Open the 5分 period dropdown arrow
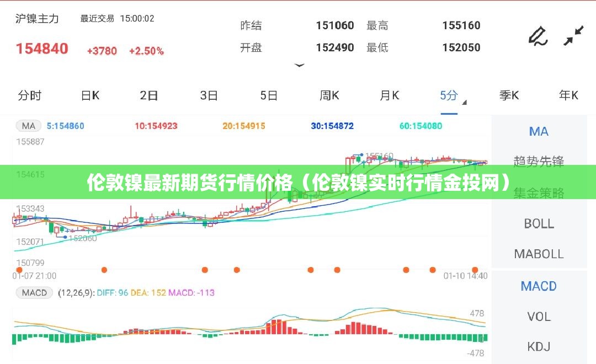 pos(464,102)
